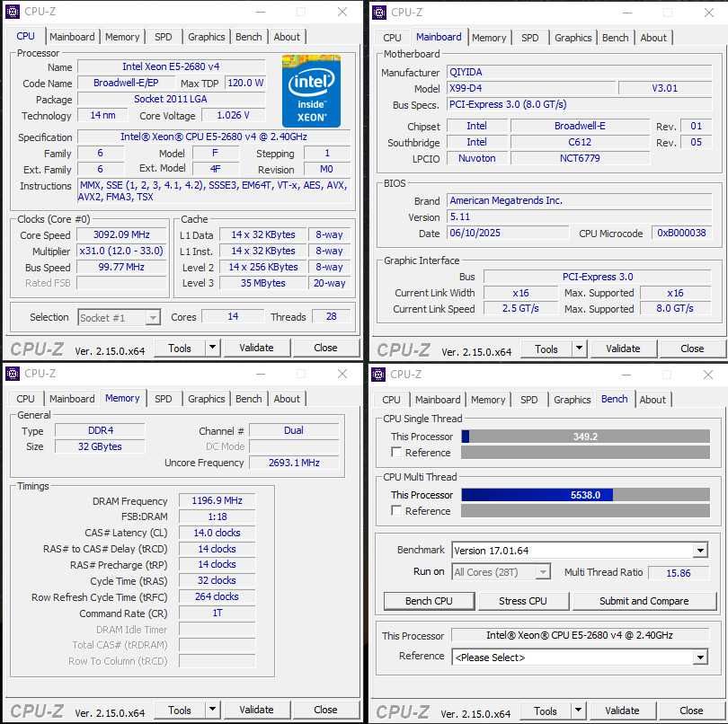Open the Benchmark version dropdown
The width and height of the screenshot is (728, 724).
(580, 551)
